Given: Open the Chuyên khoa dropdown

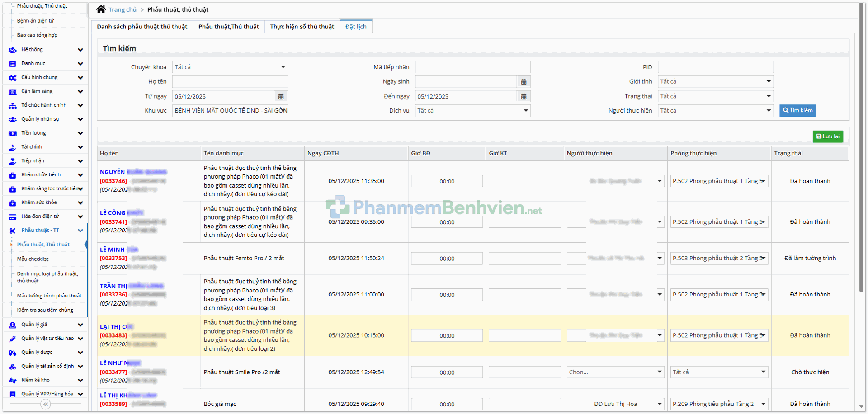Looking at the screenshot, I should (230, 67).
